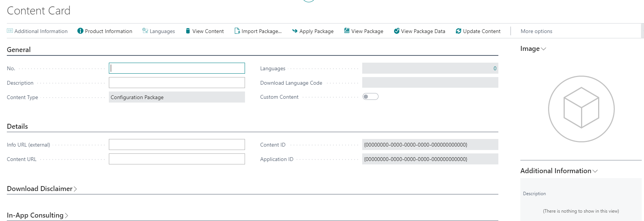Click the Languages count value 0
The height and width of the screenshot is (221, 644).
point(495,69)
